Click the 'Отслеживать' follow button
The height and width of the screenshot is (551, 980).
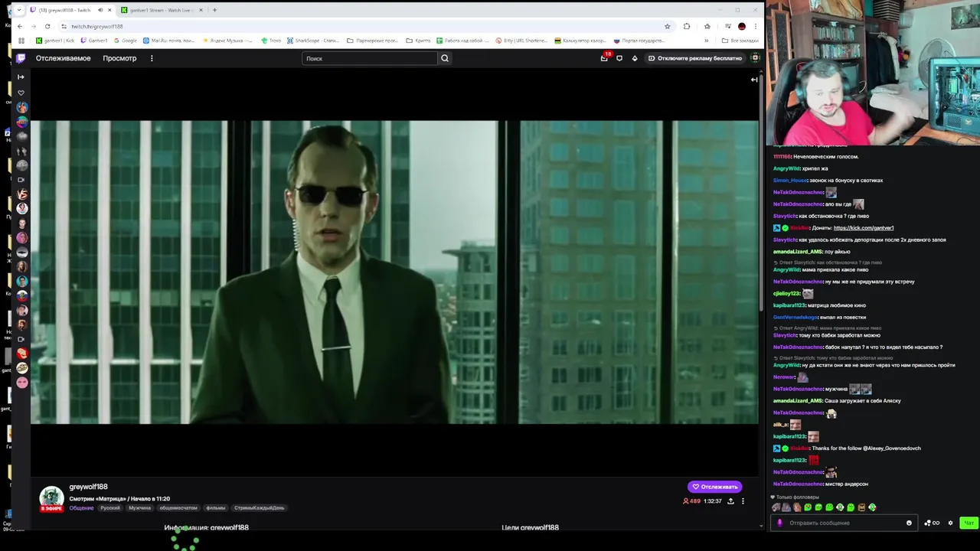[x=714, y=487]
